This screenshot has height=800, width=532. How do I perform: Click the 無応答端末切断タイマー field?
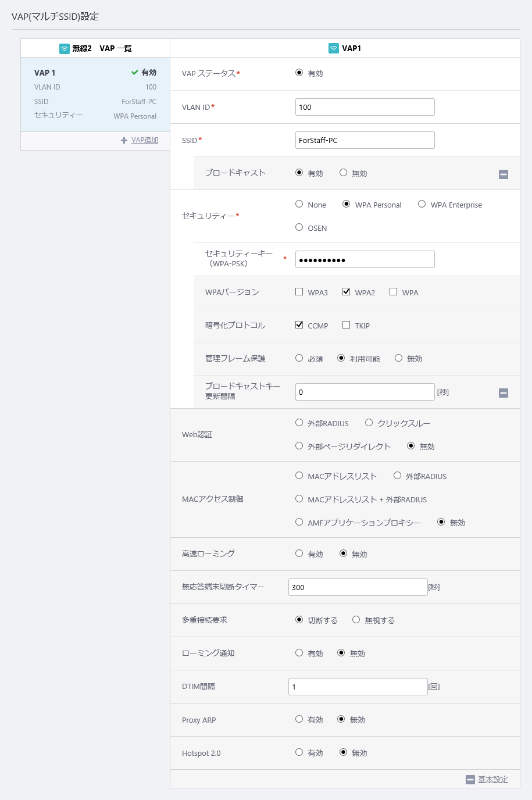358,587
